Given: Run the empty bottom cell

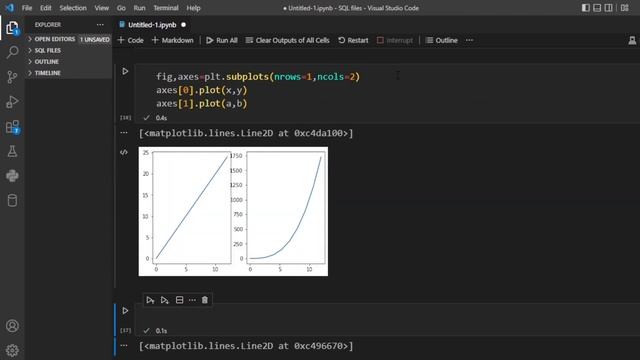Looking at the screenshot, I should 125,311.
